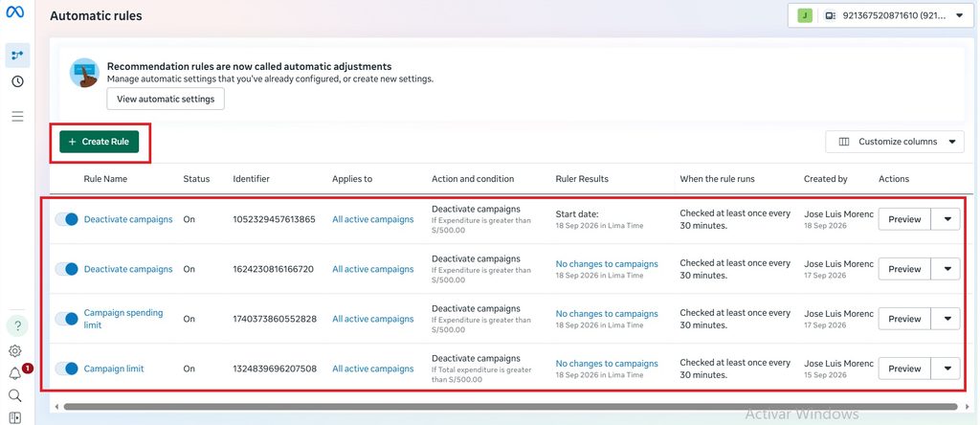Click the search magnifier icon

coord(15,395)
